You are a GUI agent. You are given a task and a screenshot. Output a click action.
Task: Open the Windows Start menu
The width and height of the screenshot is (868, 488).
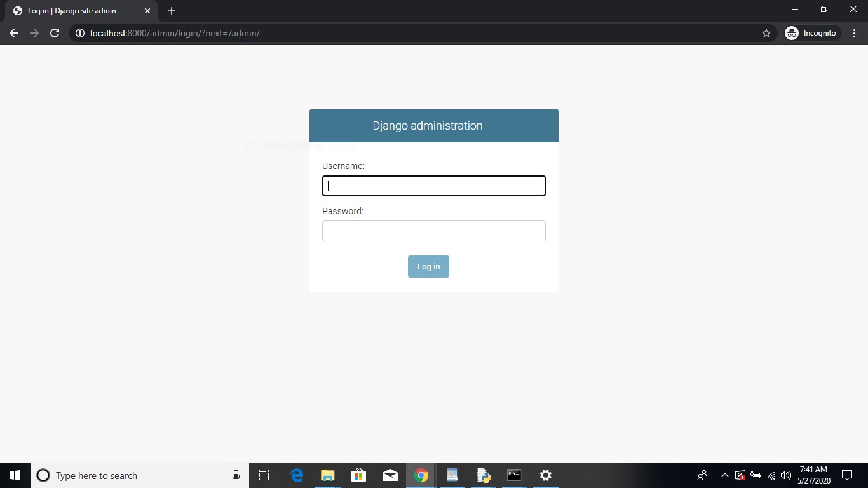click(15, 475)
